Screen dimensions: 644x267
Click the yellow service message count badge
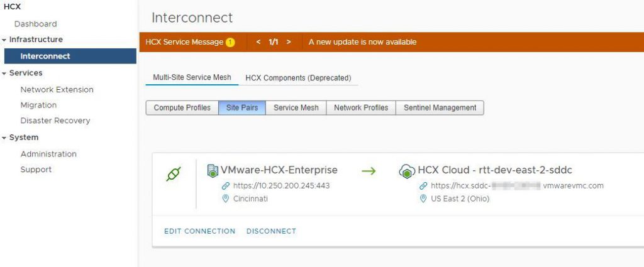click(x=230, y=42)
